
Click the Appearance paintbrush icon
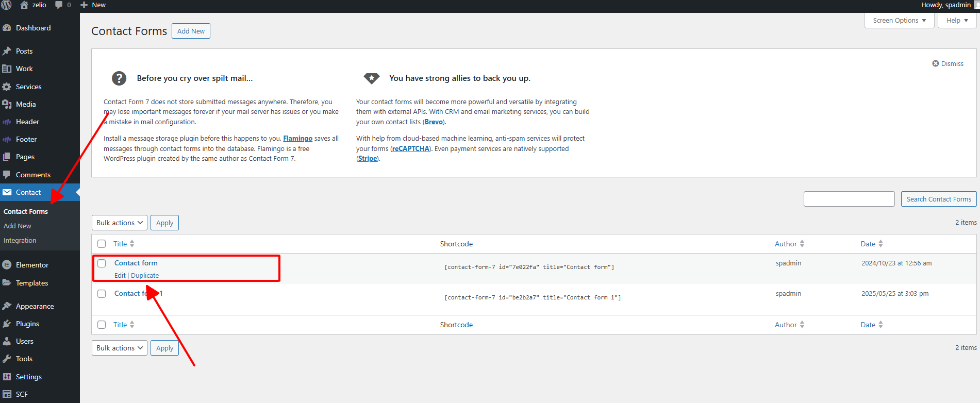tap(7, 306)
